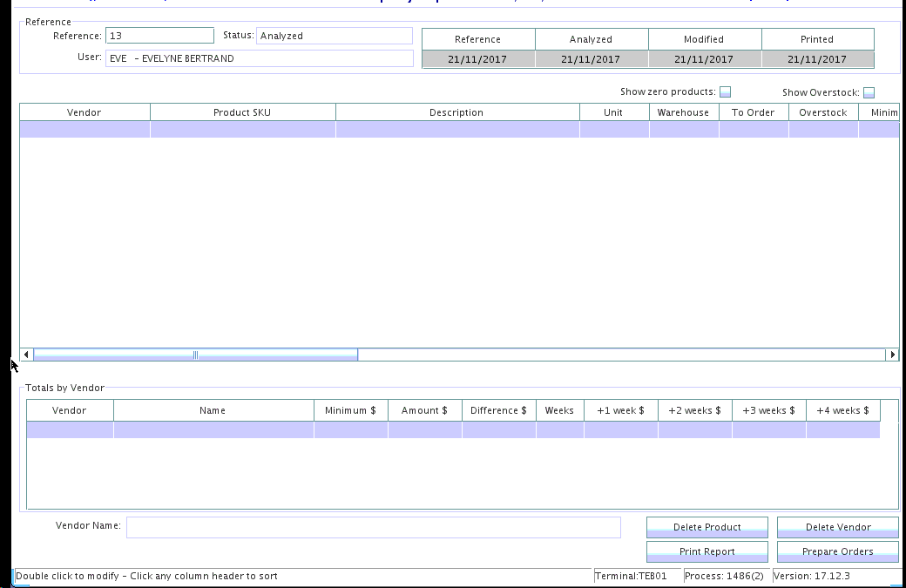Click the Print Report button
Viewport: 906px width, 588px height.
point(707,551)
